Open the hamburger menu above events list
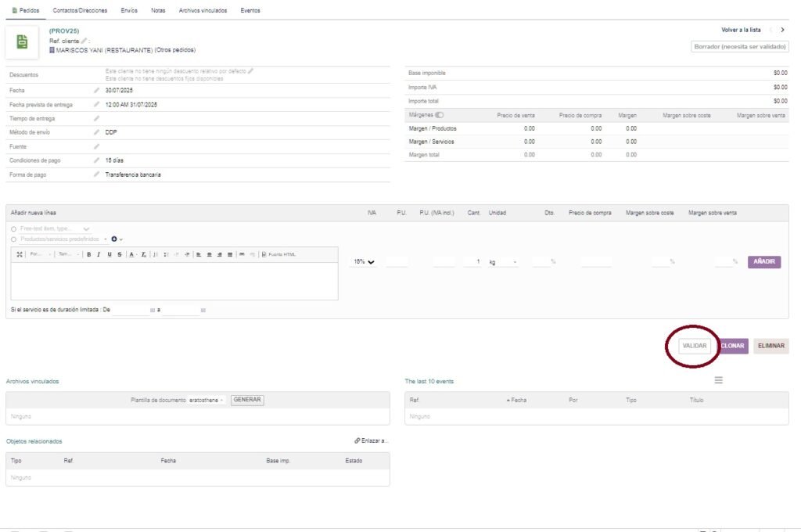The image size is (801, 532). tap(718, 380)
